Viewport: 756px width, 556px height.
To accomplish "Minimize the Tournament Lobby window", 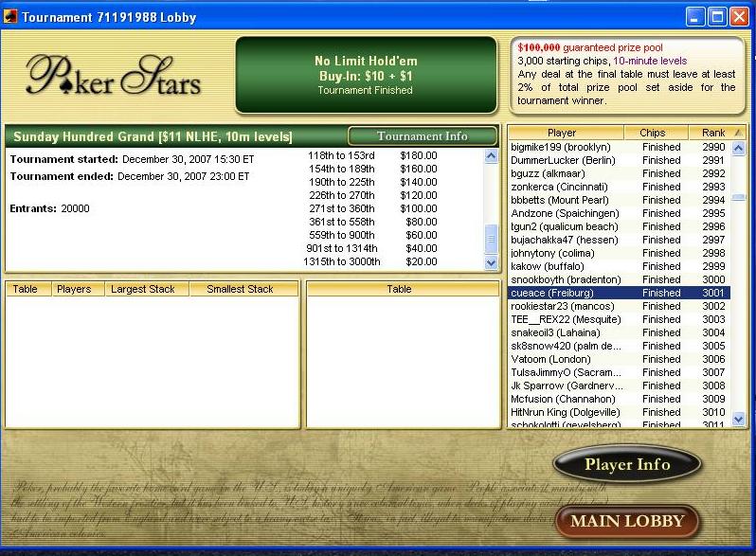I will point(694,17).
